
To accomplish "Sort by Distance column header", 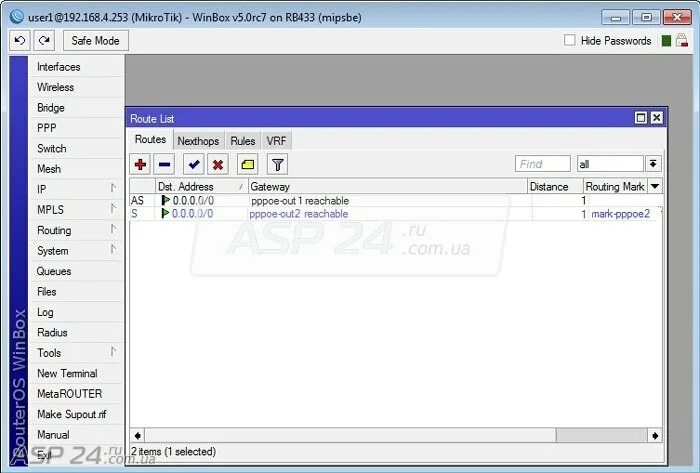I will [555, 186].
